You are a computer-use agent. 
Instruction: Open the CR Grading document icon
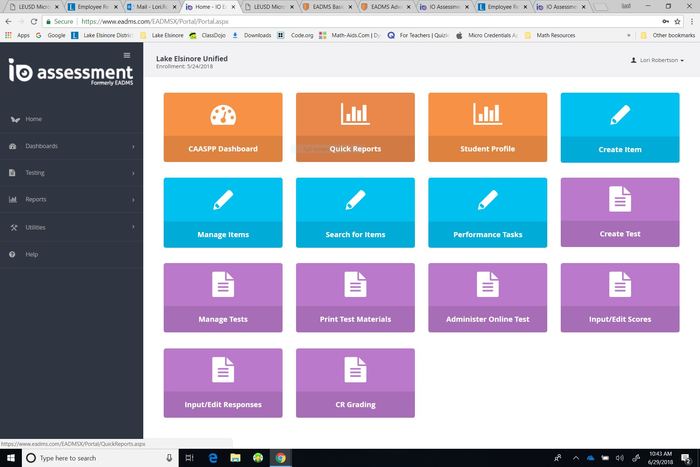pos(355,370)
